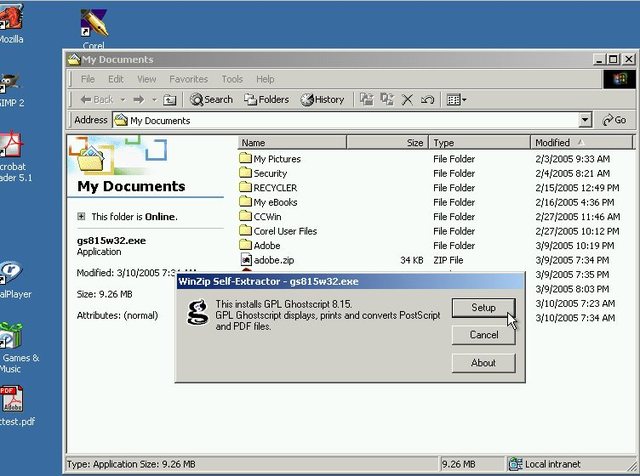
Task: Click the Go button
Action: pos(614,120)
